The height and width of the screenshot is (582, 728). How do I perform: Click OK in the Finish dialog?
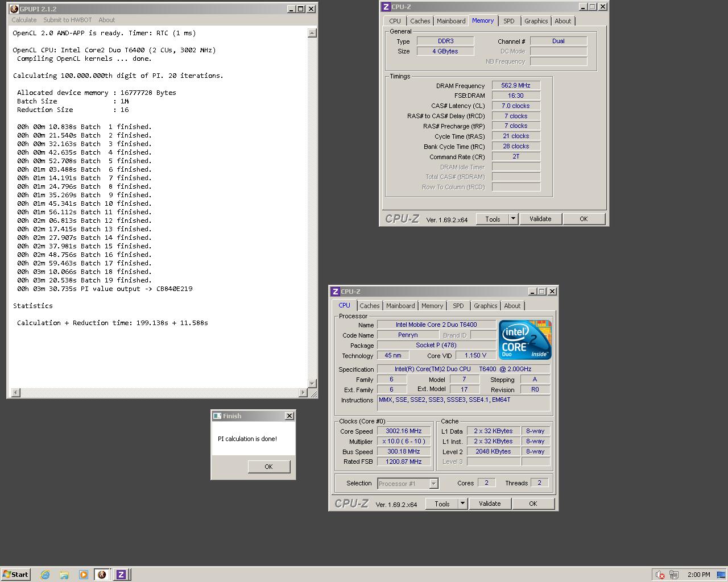268,467
